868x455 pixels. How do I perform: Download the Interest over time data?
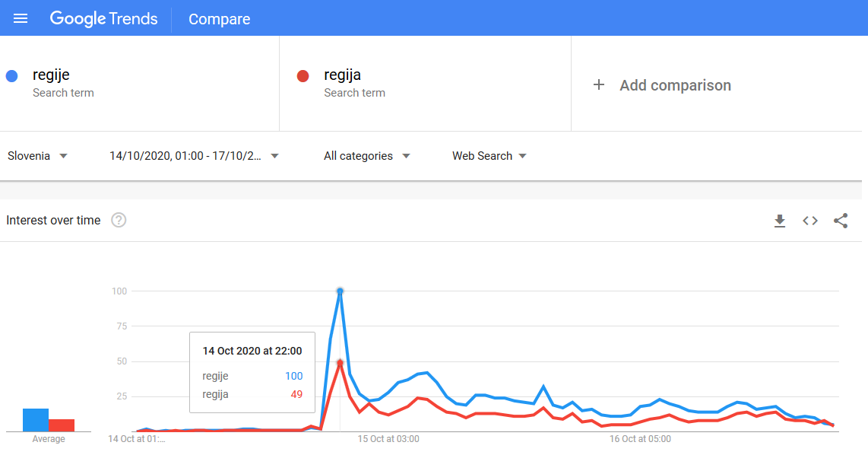pos(779,221)
